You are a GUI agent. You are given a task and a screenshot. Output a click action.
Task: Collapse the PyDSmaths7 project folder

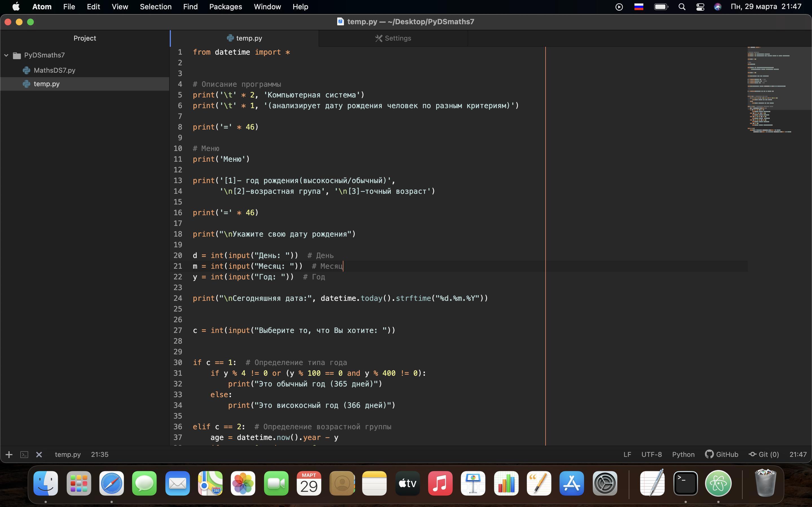[6, 55]
